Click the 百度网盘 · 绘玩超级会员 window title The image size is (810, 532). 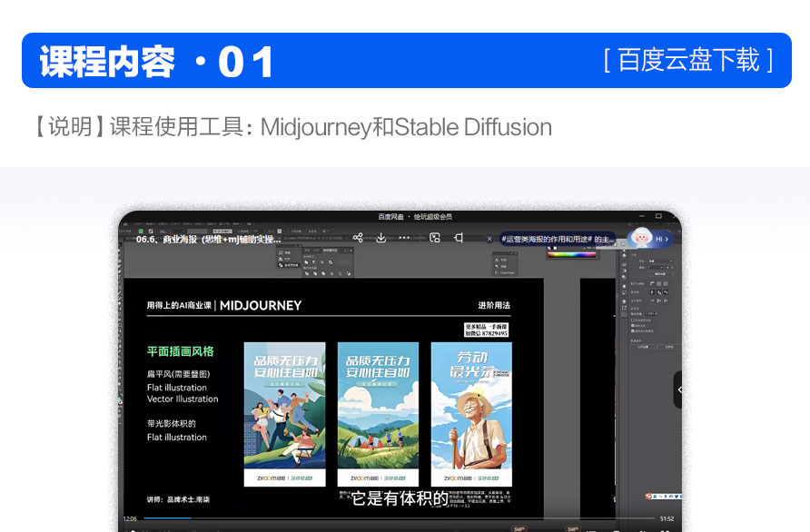tap(415, 216)
